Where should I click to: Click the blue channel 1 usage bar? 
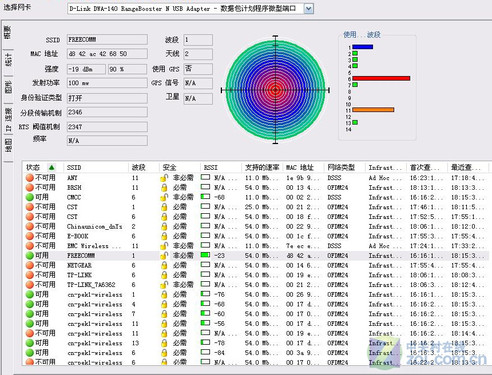(363, 47)
